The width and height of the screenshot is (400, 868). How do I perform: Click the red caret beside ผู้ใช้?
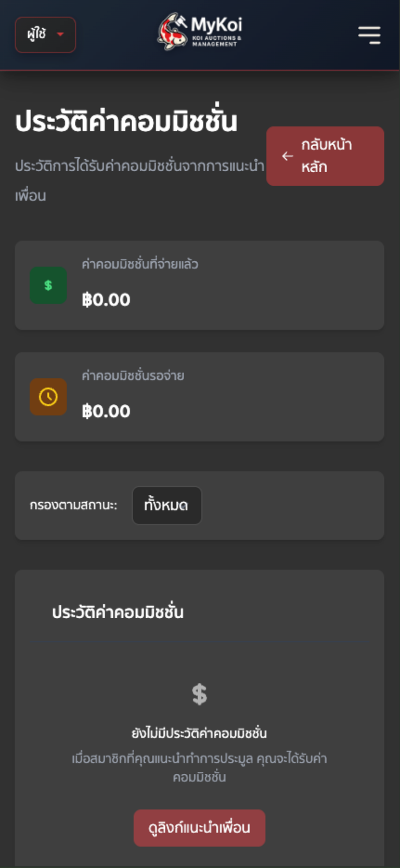pos(60,35)
